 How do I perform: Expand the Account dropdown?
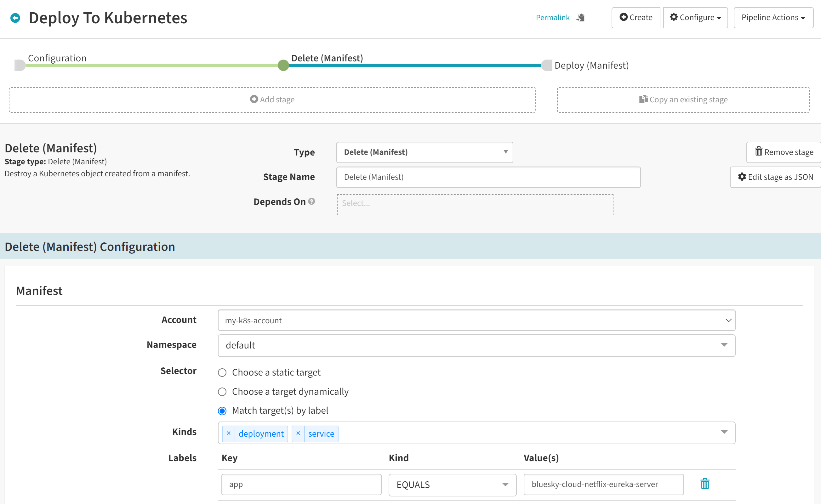[476, 320]
